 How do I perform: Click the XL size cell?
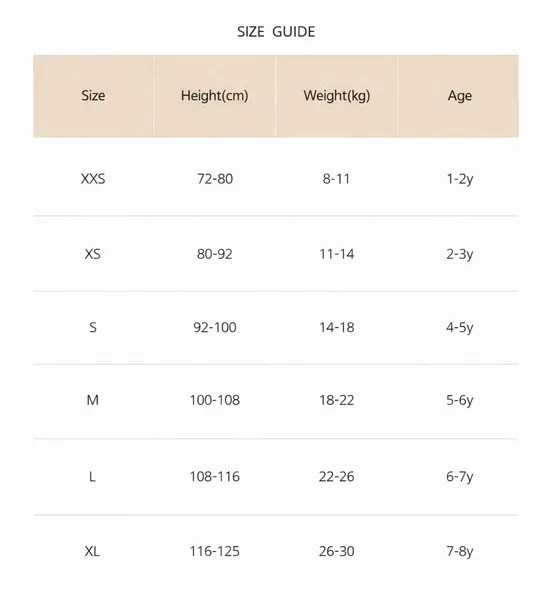pos(92,551)
